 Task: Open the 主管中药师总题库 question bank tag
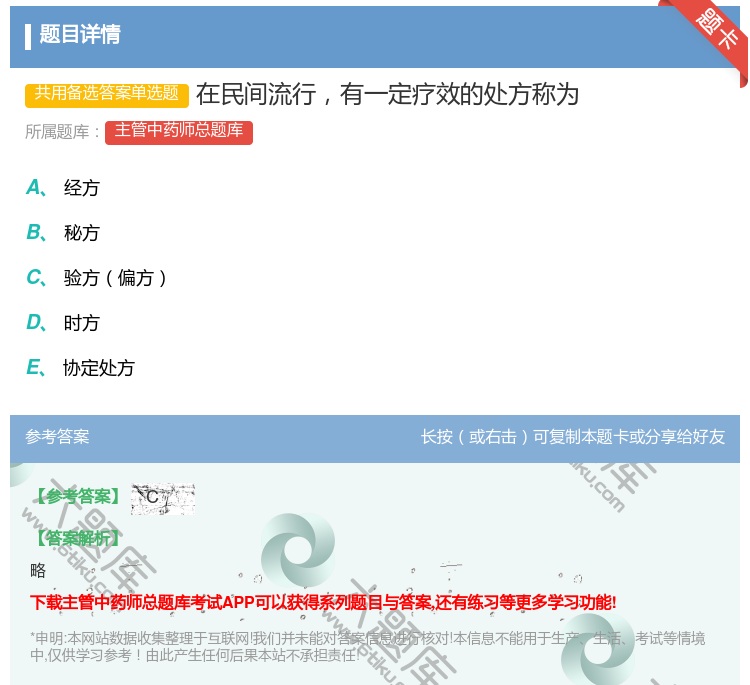tap(179, 131)
